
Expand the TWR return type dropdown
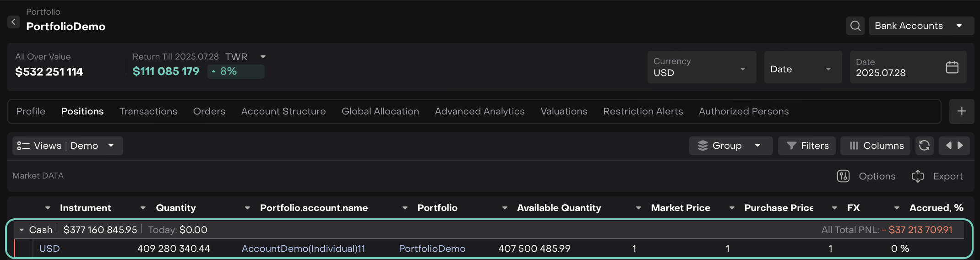click(x=263, y=57)
